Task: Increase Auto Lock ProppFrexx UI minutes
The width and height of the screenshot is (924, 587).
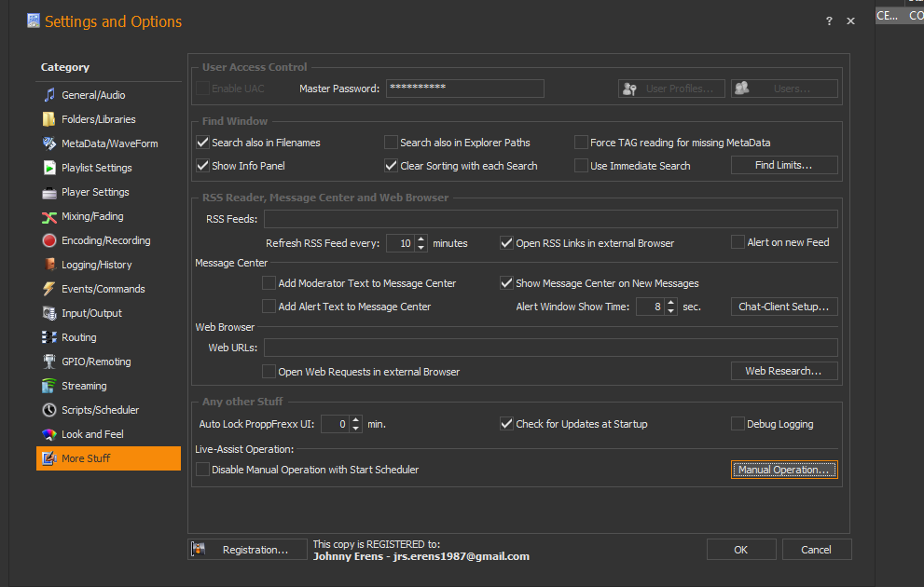Action: coord(355,420)
